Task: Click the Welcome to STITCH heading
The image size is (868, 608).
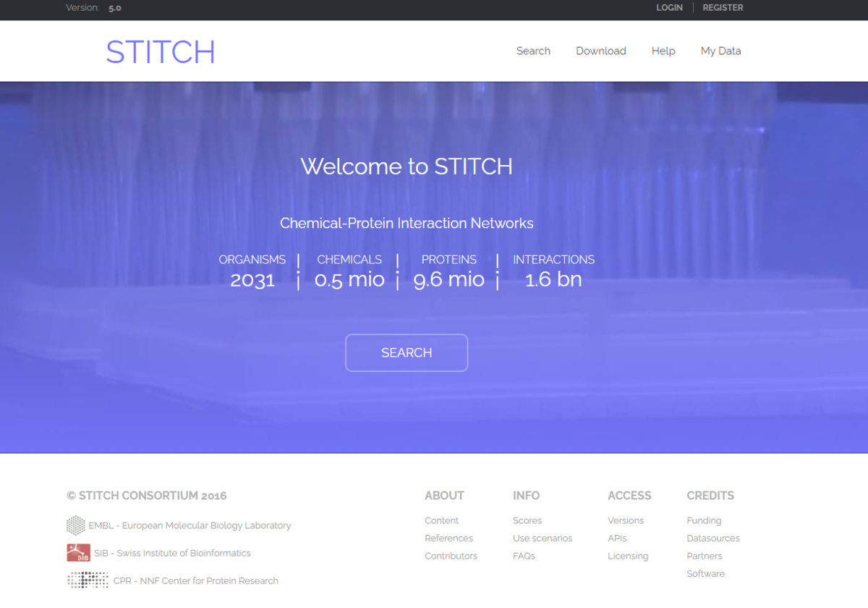Action: [407, 166]
